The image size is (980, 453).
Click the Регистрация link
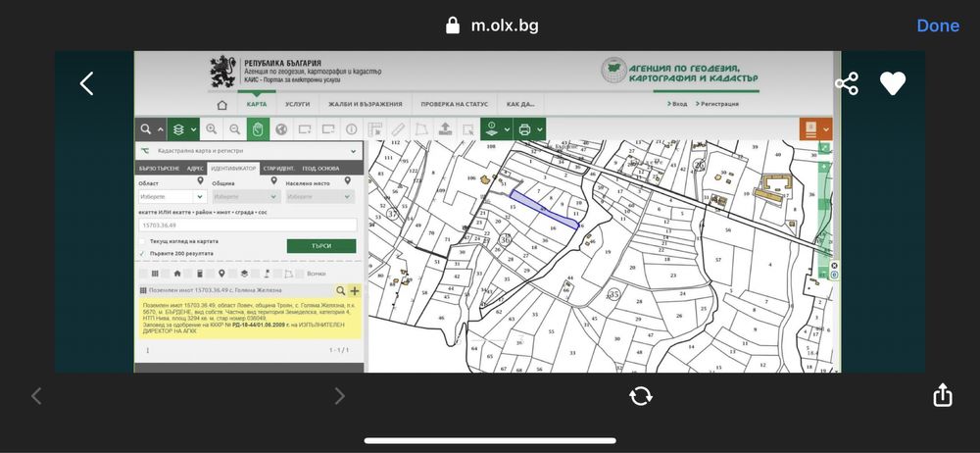click(718, 104)
